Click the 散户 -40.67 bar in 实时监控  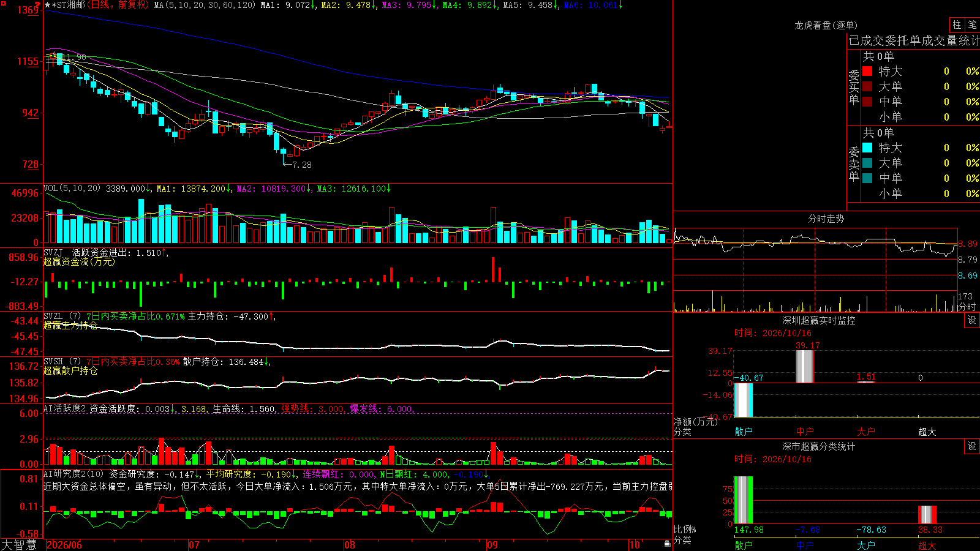click(744, 400)
